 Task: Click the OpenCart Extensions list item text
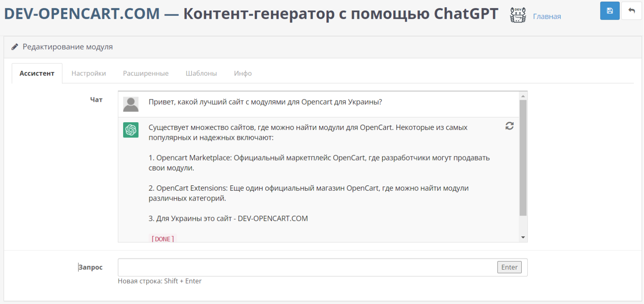click(309, 193)
